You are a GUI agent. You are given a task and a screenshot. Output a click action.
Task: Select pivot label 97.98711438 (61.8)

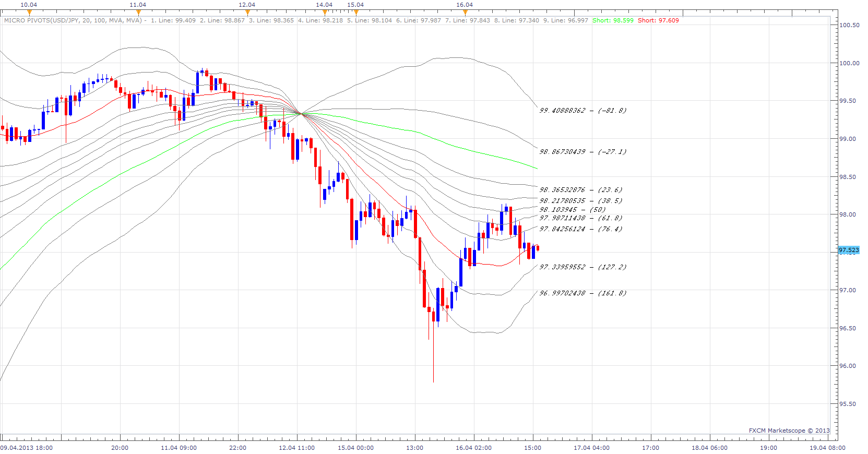(581, 218)
